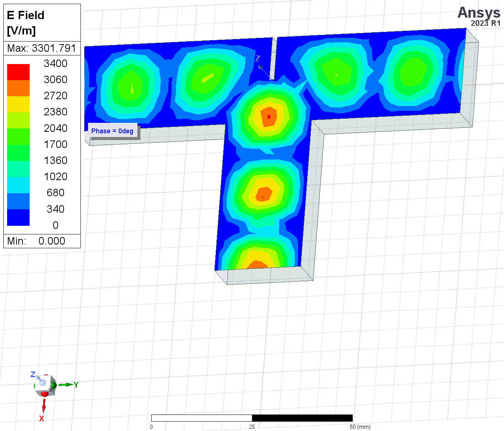Click the 2040 legend value
The height and width of the screenshot is (431, 504).
(x=55, y=128)
